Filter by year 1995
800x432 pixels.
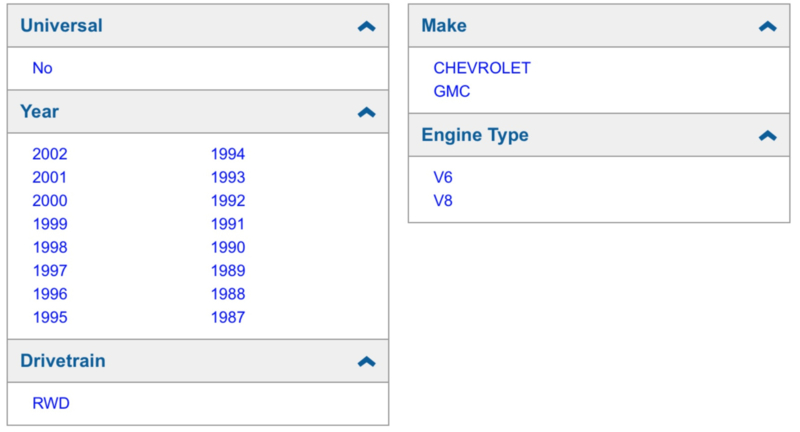coord(50,317)
